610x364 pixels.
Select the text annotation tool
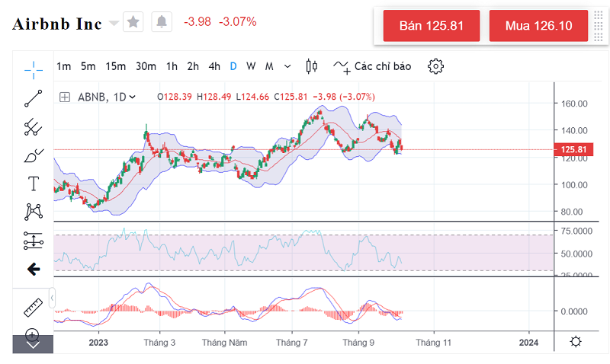(x=33, y=183)
